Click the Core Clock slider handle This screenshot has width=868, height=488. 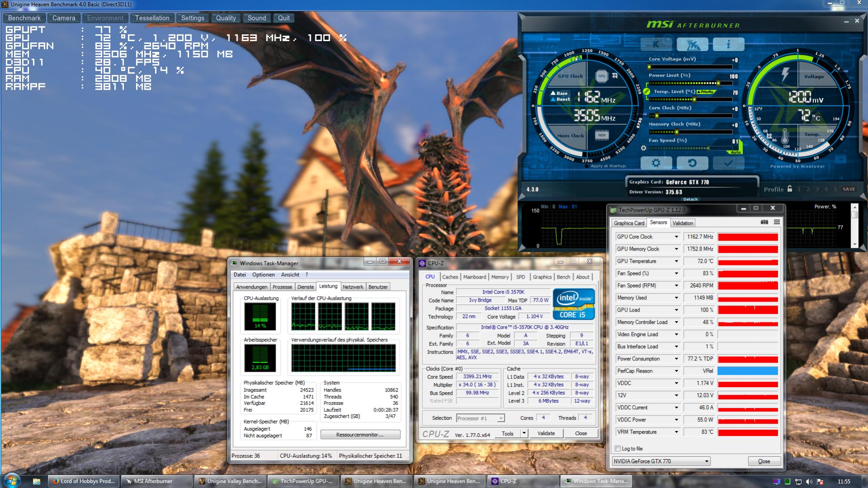[657, 116]
